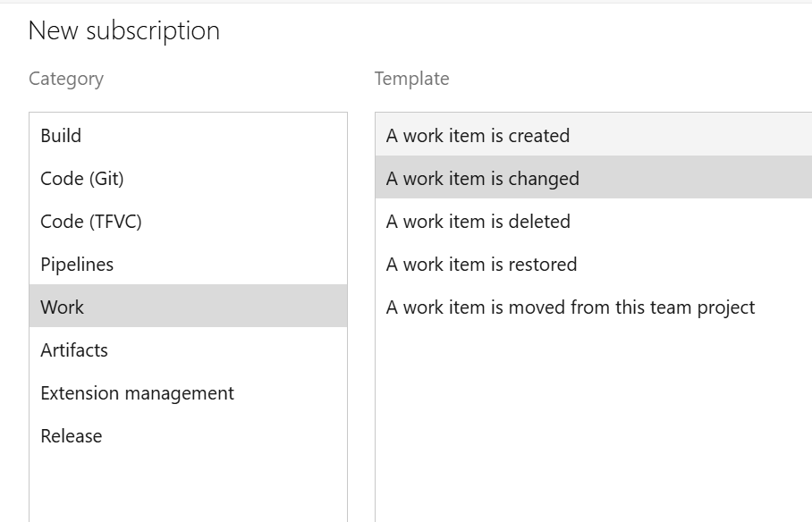The height and width of the screenshot is (522, 812).
Task: Select the Release category
Action: tap(72, 436)
